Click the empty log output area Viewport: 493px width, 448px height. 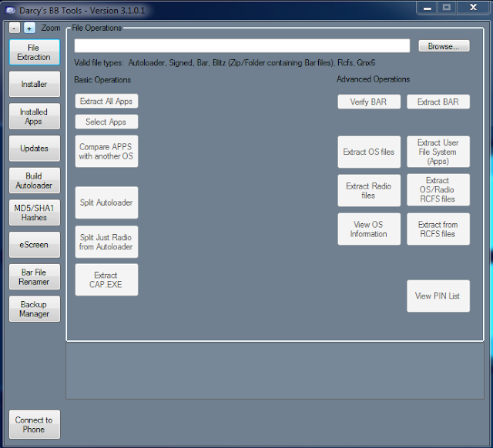275,371
